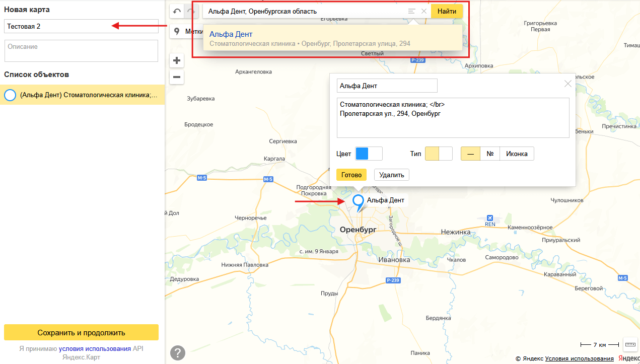Click the Пречистинка map label
Screen dimensions: 640x364
point(619,126)
